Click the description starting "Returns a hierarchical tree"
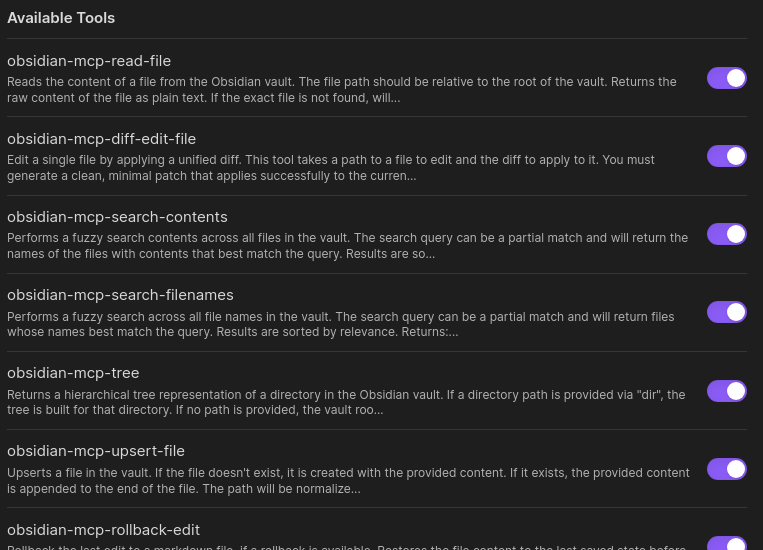Image resolution: width=763 pixels, height=550 pixels. (345, 401)
